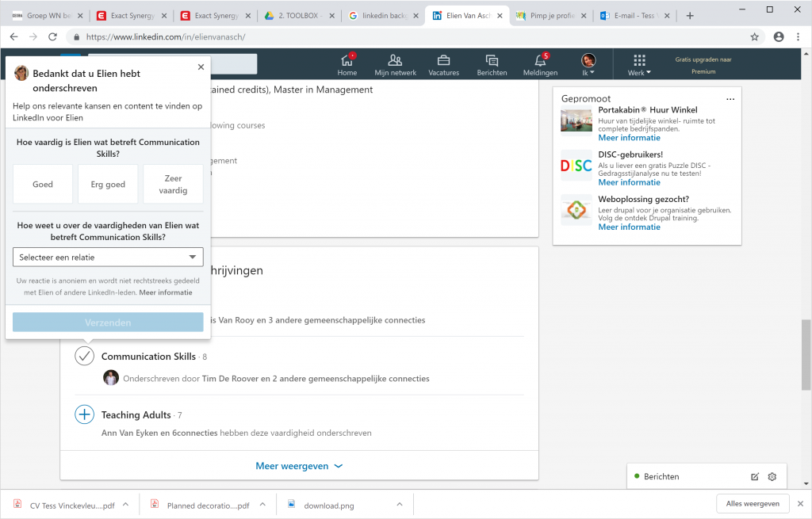The height and width of the screenshot is (519, 812).
Task: Open DISC-gebruikers Meer informatie link
Action: [629, 182]
